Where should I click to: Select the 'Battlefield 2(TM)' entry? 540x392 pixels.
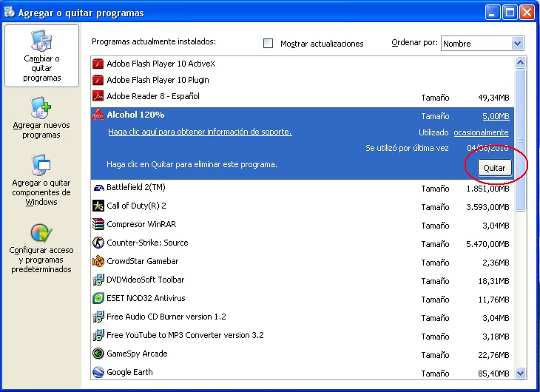[x=303, y=188]
